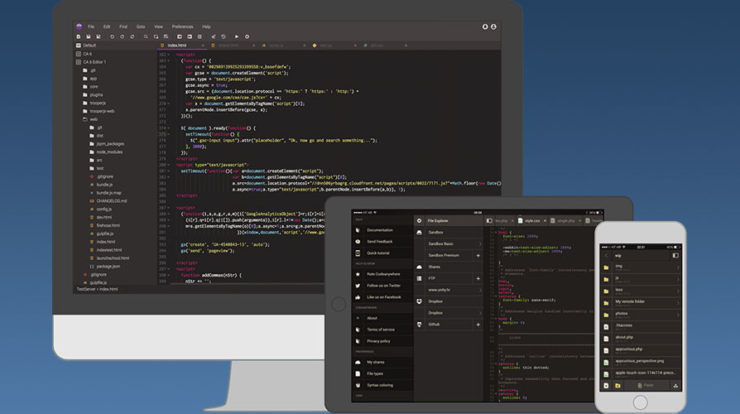Open the Find menu on the desktop editor
The width and height of the screenshot is (740, 414).
tap(123, 27)
